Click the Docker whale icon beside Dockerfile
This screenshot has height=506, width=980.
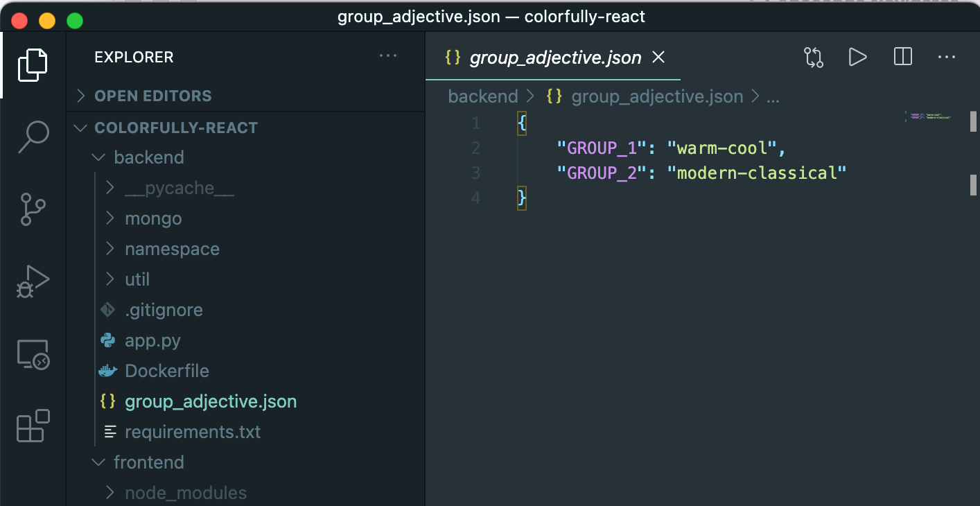point(107,371)
